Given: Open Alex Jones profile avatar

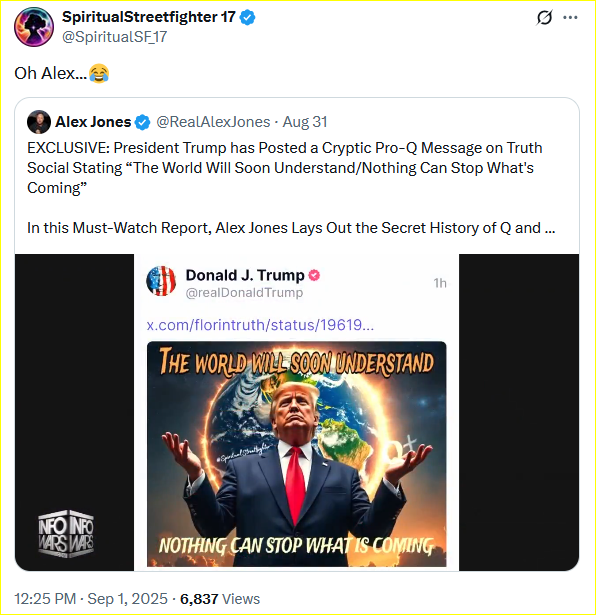Looking at the screenshot, I should click(x=39, y=122).
